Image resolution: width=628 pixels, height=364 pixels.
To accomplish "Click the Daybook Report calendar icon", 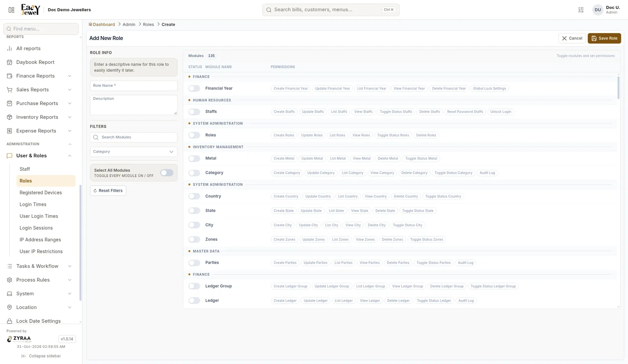I will (x=9, y=62).
